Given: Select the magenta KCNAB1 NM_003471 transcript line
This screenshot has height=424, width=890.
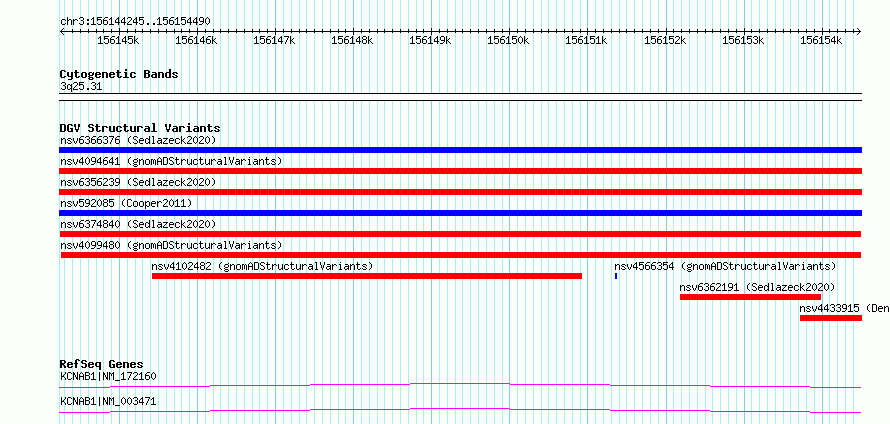Looking at the screenshot, I should pyautogui.click(x=460, y=410).
